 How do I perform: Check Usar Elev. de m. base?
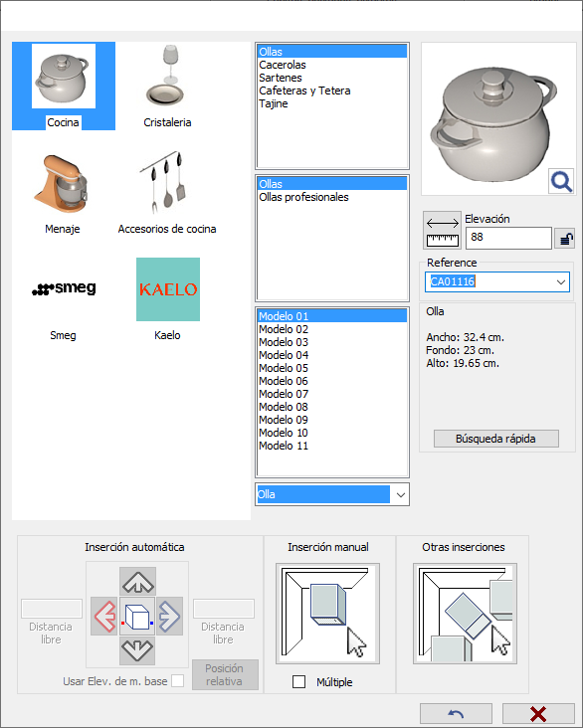[177, 680]
